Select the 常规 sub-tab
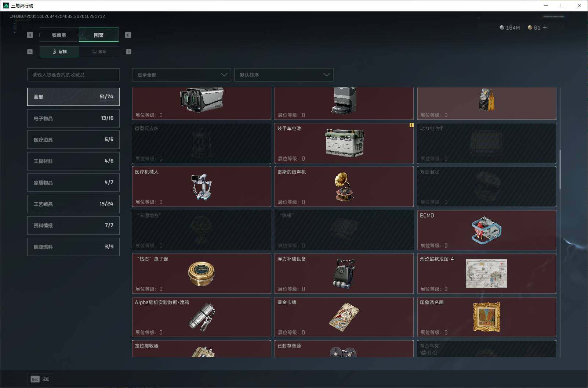588x388 pixels. tap(59, 52)
